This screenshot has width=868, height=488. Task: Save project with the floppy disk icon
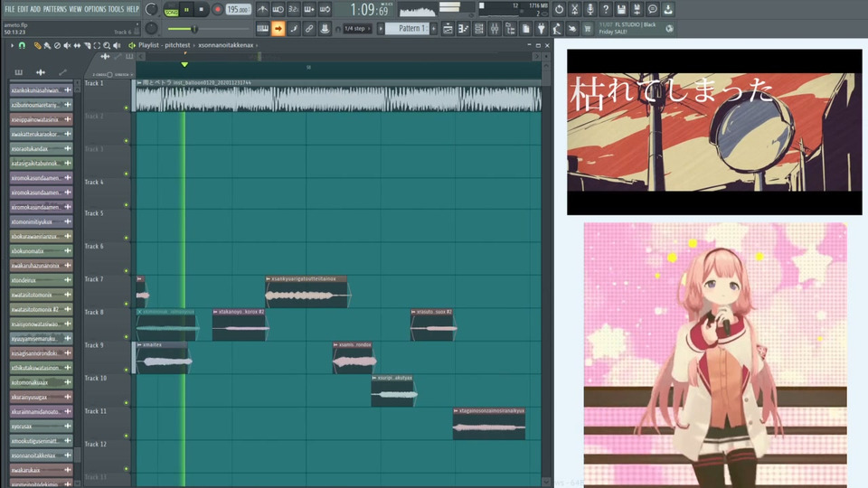click(621, 9)
